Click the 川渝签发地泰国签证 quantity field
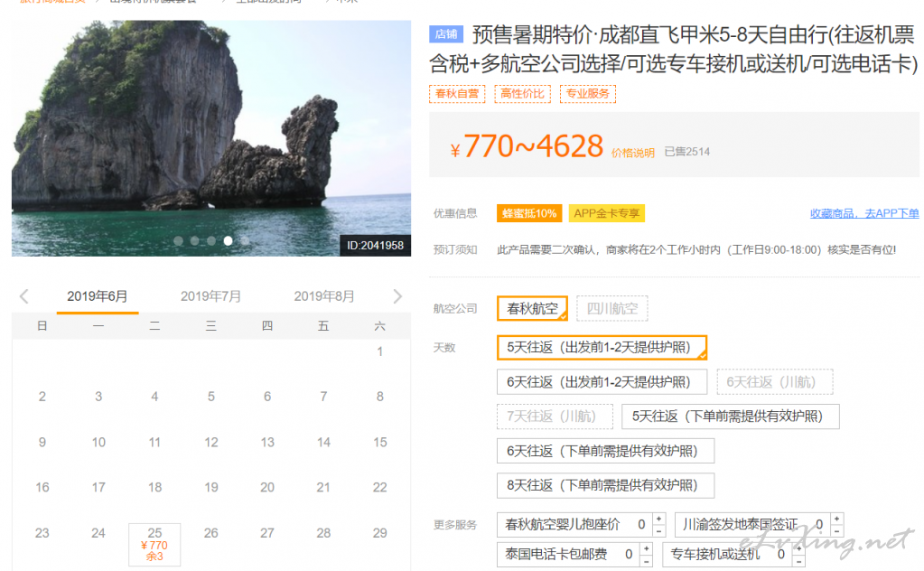The image size is (924, 571). 820,524
